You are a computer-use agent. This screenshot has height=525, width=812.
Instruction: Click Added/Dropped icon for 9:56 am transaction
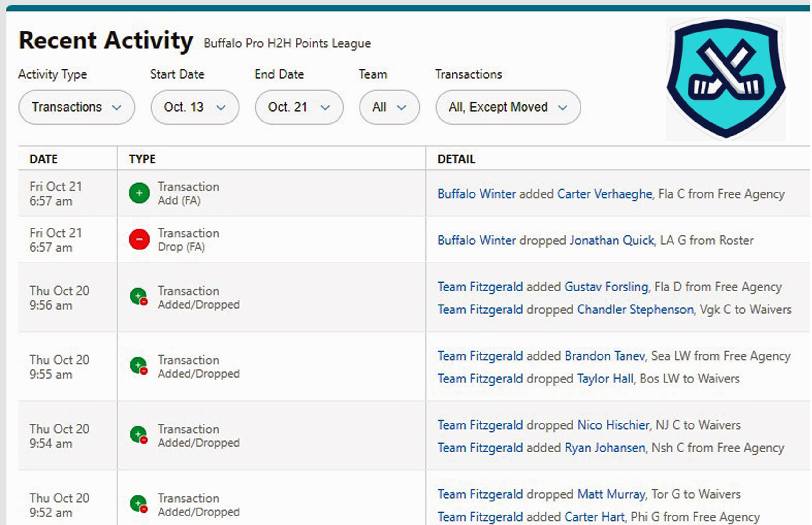pyautogui.click(x=139, y=297)
